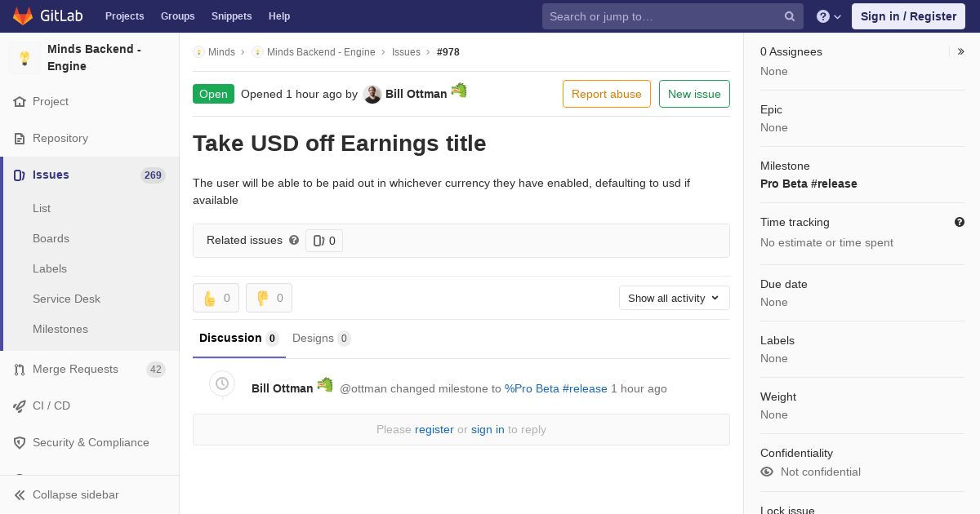Click the Security & Compliance shield icon
The width and height of the screenshot is (980, 514).
point(20,443)
